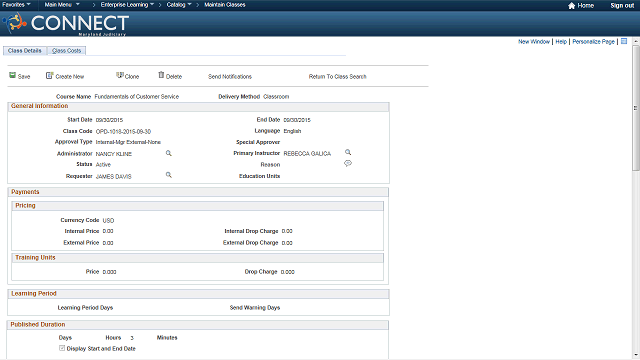This screenshot has height=360, width=640.
Task: Click Approval Type value Internal-Mgr External-None
Action: (x=128, y=142)
